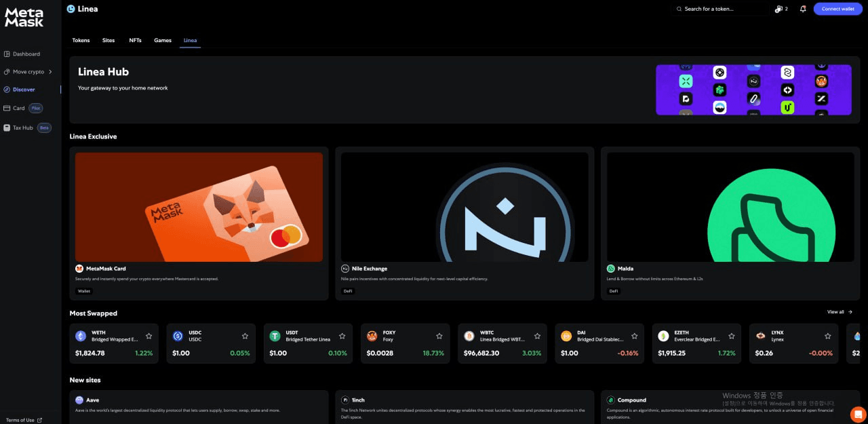Open the rewards icon showing 2
Viewport: 868px width, 424px height.
pos(781,9)
